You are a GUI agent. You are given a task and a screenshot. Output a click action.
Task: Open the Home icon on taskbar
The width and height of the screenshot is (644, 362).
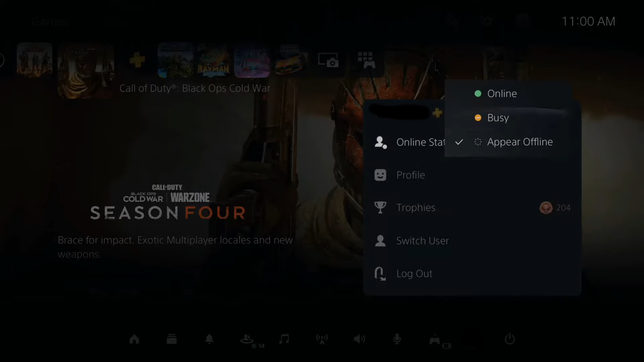click(134, 339)
